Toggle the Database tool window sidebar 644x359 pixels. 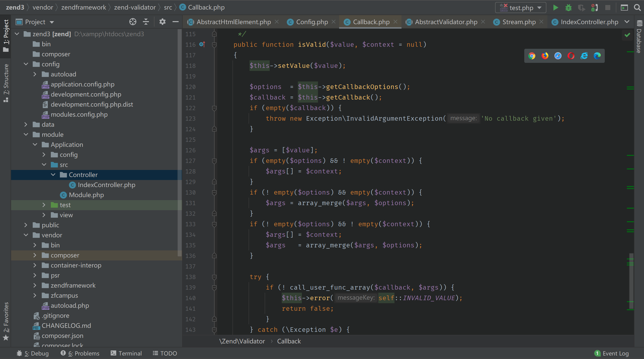(639, 36)
